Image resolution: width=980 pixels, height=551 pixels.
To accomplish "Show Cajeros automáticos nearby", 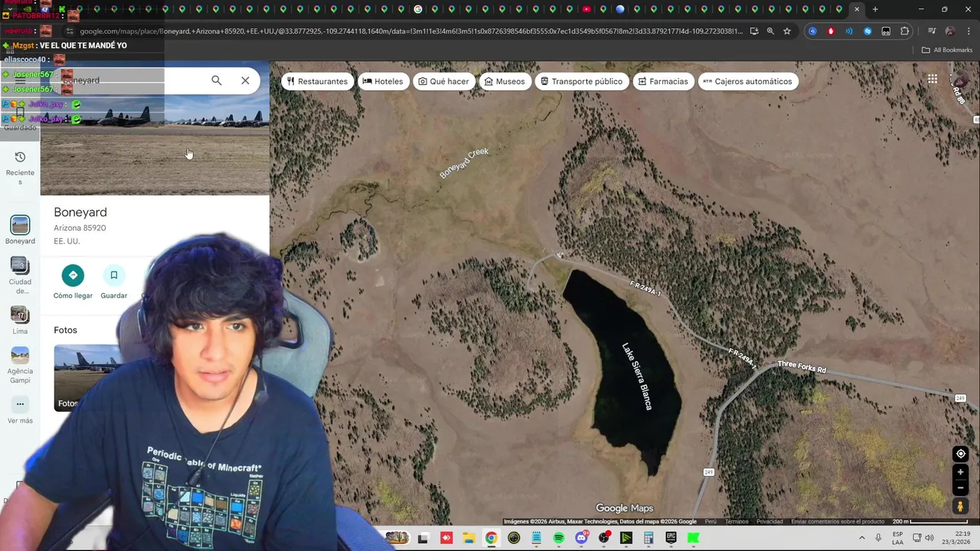I will (748, 81).
